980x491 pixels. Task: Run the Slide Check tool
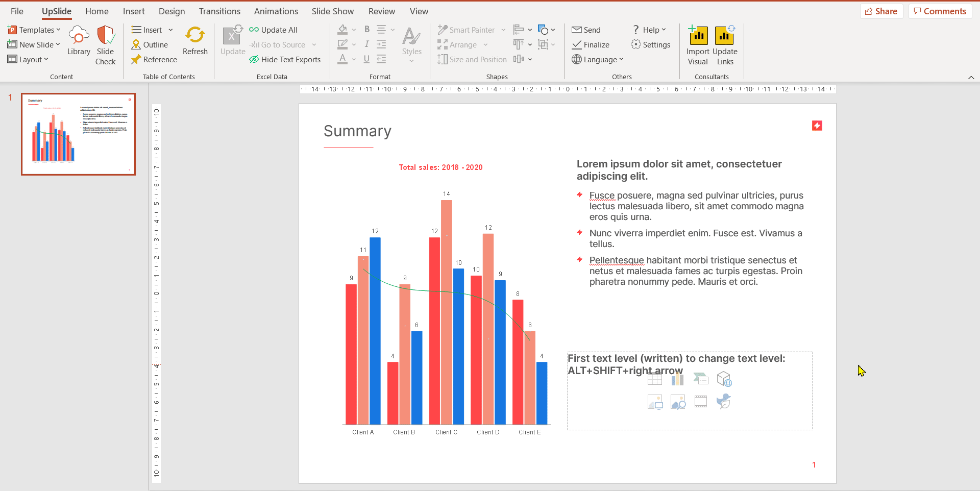pyautogui.click(x=106, y=45)
